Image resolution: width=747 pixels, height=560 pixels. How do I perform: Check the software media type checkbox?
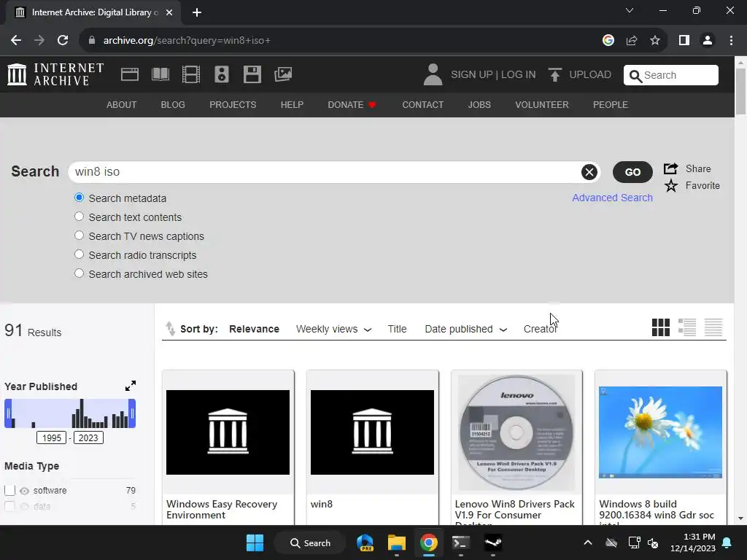[9, 490]
